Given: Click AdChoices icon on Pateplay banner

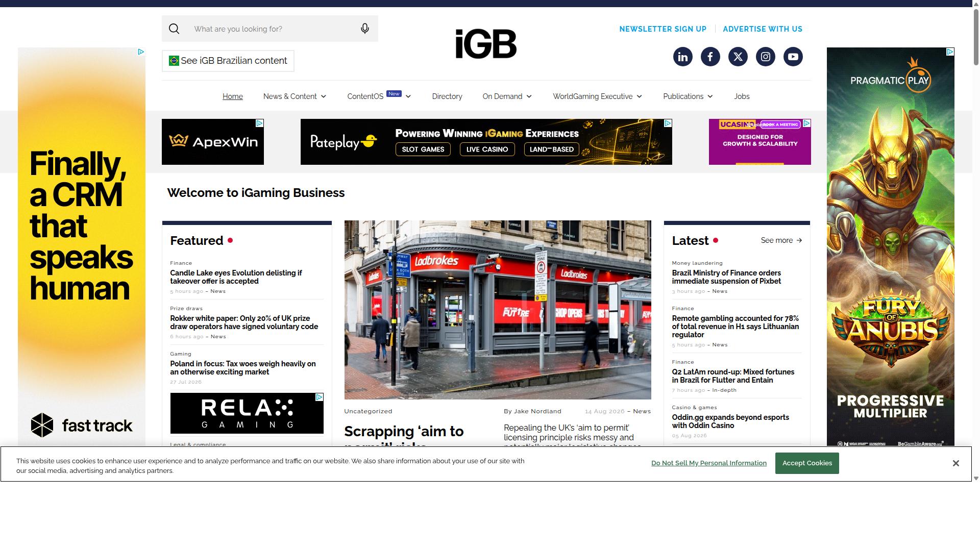Looking at the screenshot, I should 668,123.
